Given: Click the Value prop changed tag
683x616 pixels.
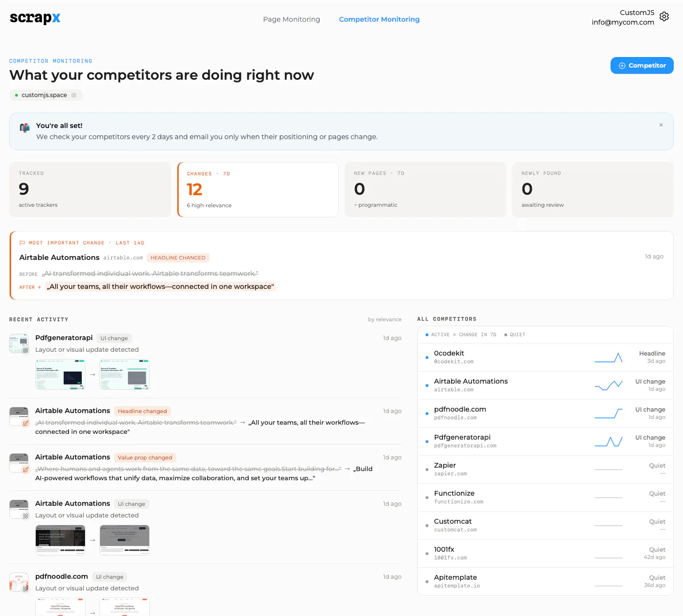Looking at the screenshot, I should (145, 458).
